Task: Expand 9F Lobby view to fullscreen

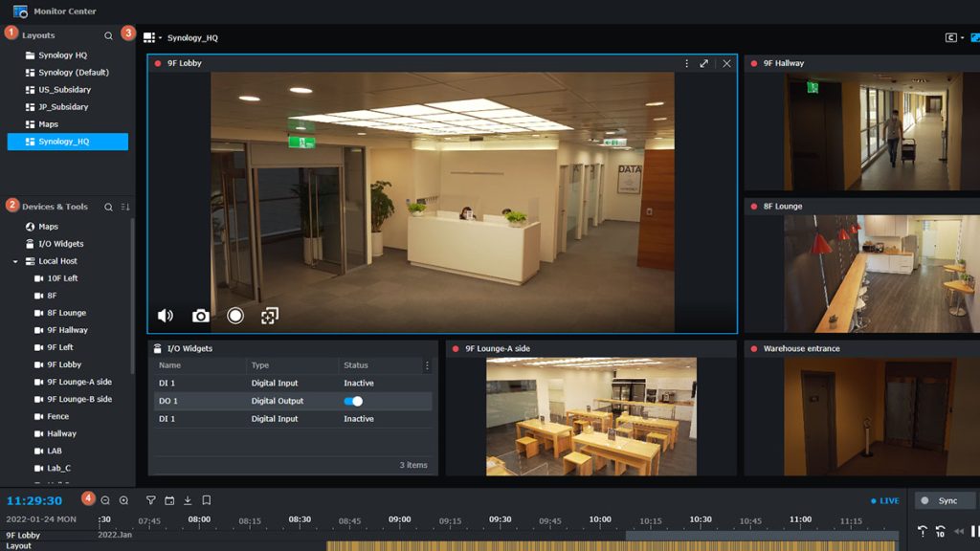Action: [x=704, y=63]
